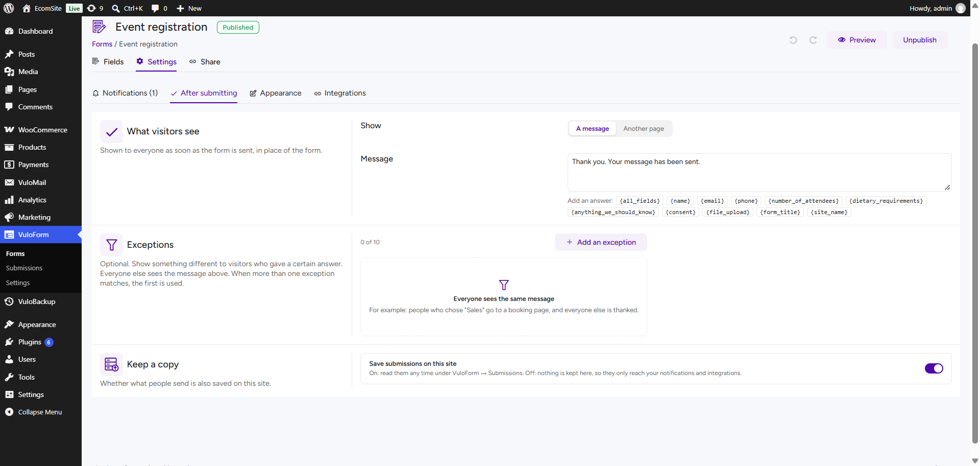
Task: Open the Ctrl+K search icon
Action: [x=116, y=8]
